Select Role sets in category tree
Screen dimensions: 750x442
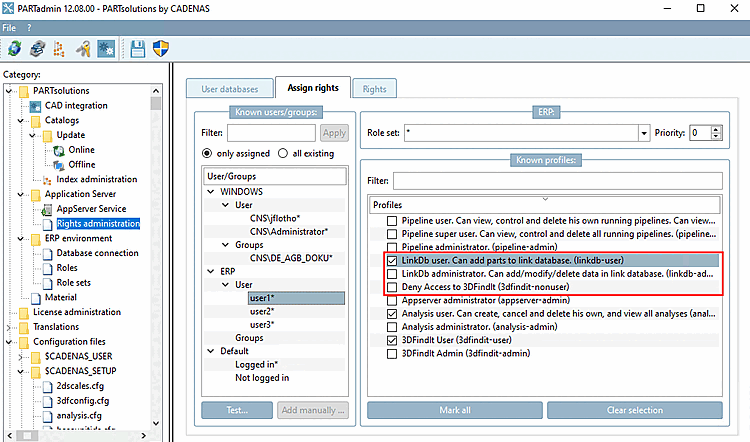click(74, 283)
